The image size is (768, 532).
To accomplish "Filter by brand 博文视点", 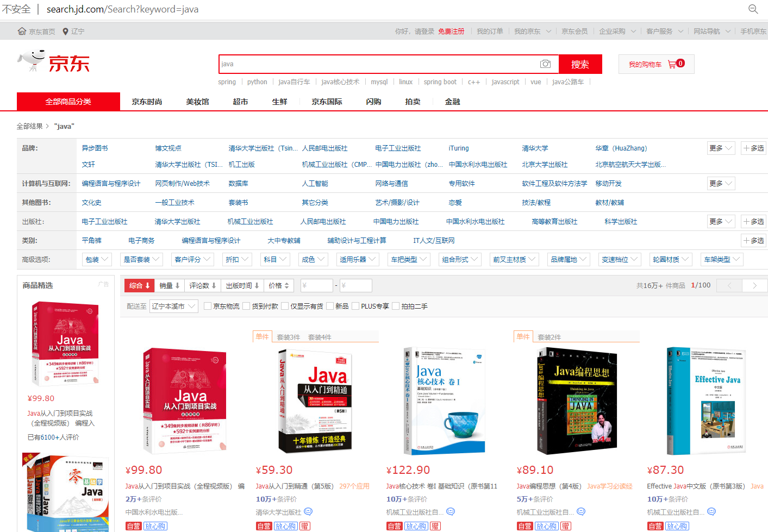I will tap(168, 148).
